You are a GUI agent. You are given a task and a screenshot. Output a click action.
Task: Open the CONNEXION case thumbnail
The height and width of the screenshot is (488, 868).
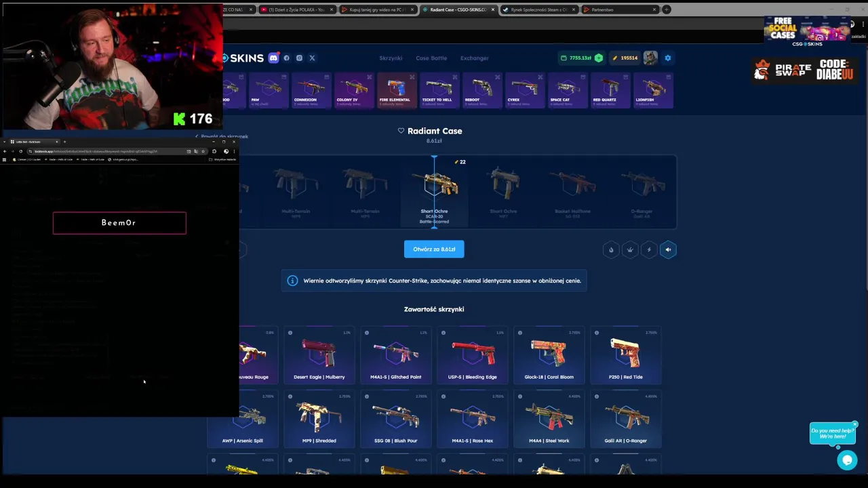(x=311, y=90)
